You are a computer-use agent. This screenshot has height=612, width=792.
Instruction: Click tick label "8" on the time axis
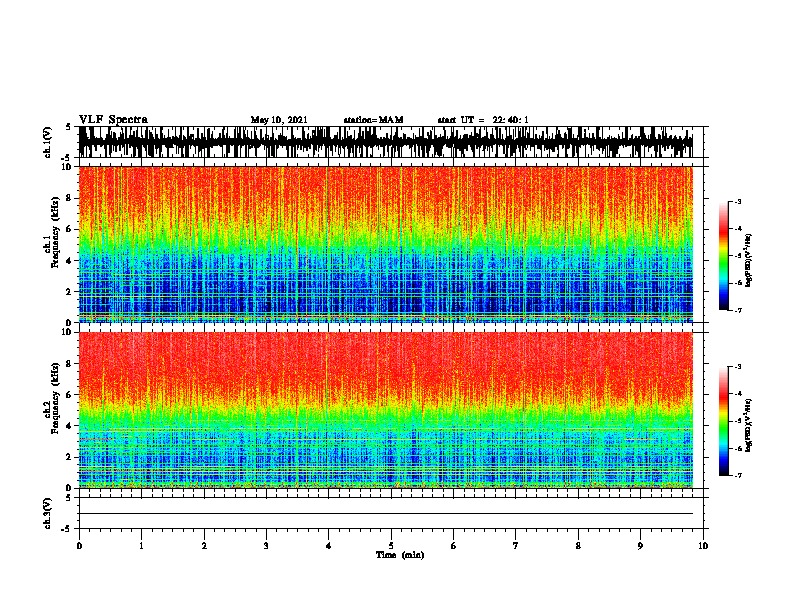tap(578, 546)
